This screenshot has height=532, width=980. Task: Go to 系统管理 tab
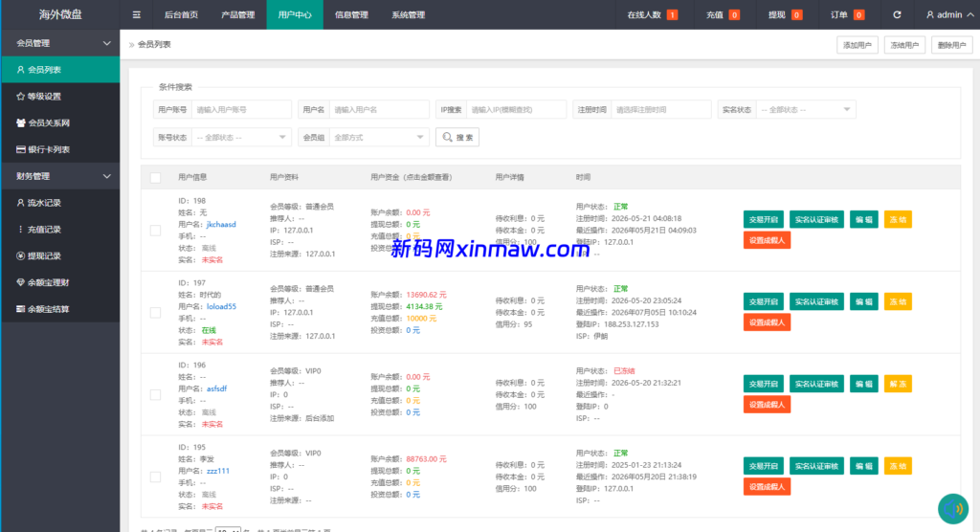(x=408, y=15)
